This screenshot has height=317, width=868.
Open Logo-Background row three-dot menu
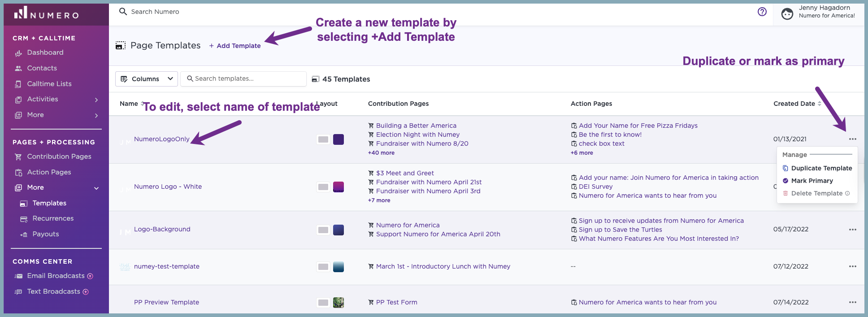(852, 230)
